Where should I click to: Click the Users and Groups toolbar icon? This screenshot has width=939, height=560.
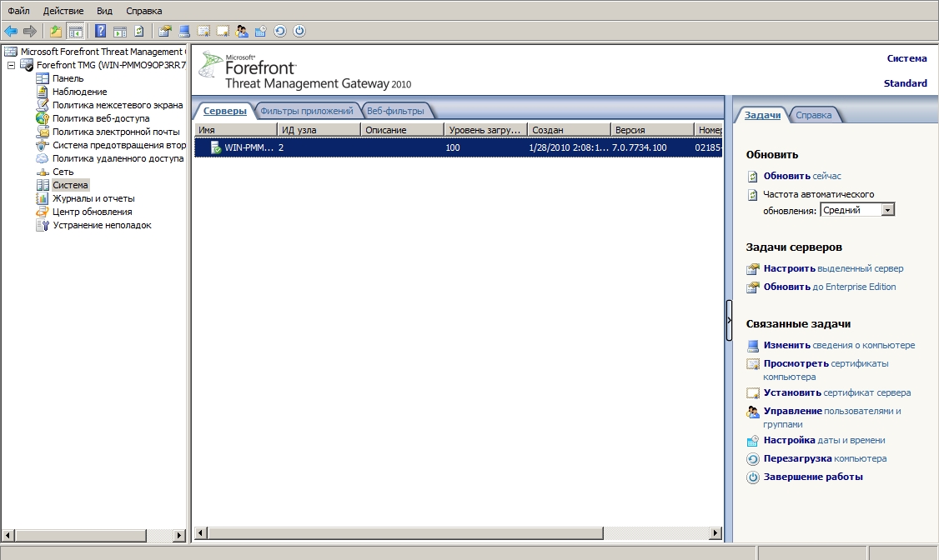click(242, 31)
